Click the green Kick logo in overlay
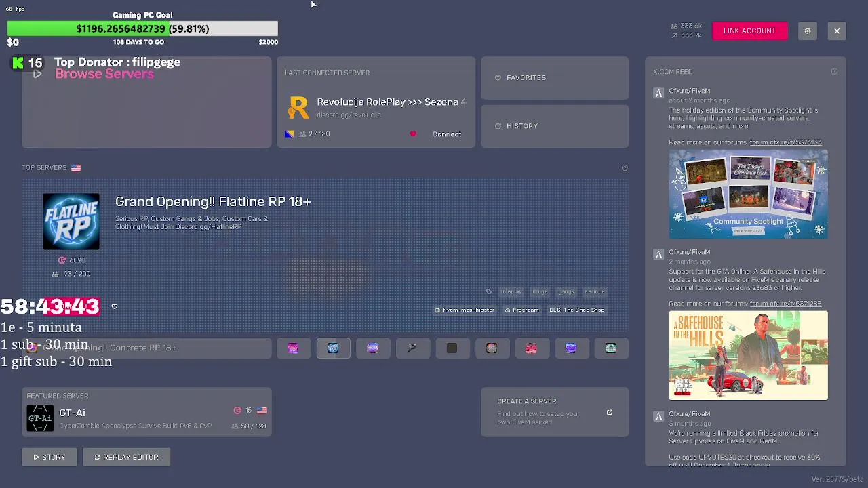Screen dimensions: 868x488 [x=18, y=63]
